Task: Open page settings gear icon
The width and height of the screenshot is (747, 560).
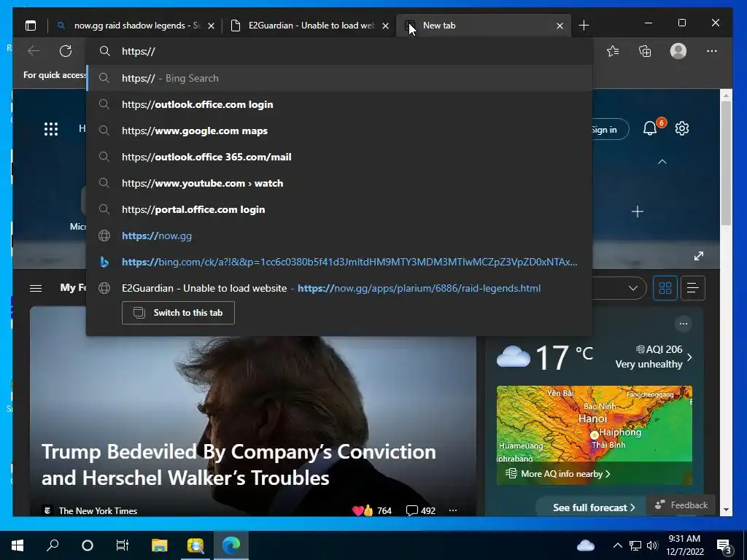Action: tap(682, 128)
